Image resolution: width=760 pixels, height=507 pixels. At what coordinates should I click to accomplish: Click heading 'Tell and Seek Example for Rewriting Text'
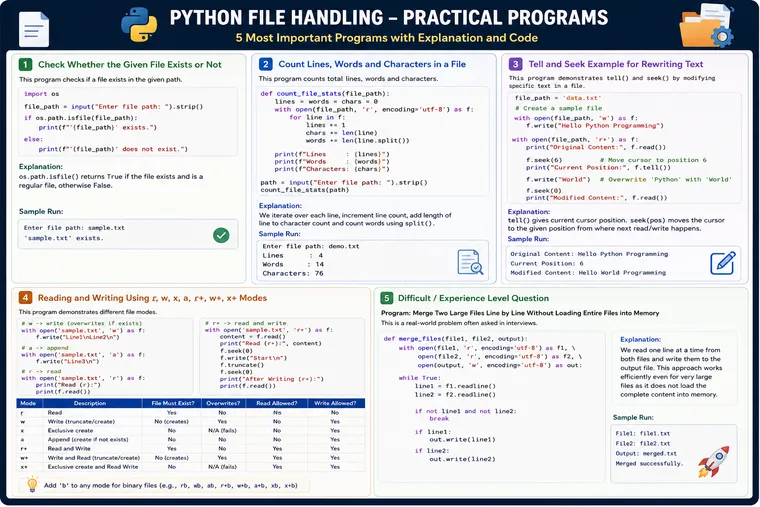click(x=616, y=64)
